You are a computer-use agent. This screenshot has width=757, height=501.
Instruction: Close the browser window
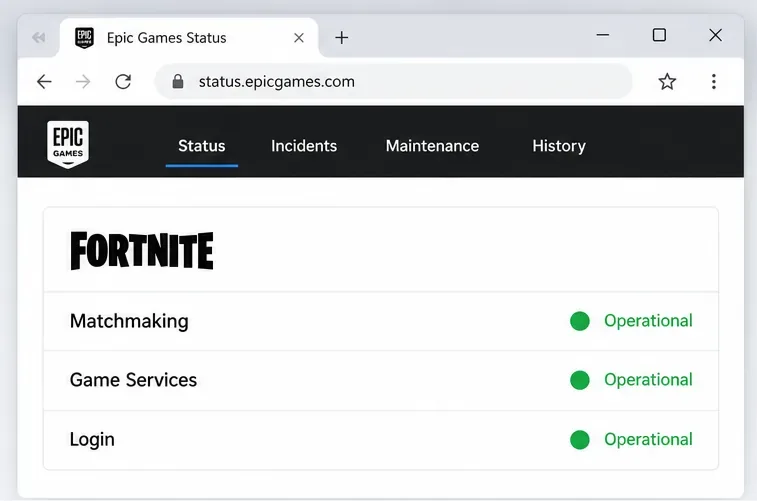point(715,35)
